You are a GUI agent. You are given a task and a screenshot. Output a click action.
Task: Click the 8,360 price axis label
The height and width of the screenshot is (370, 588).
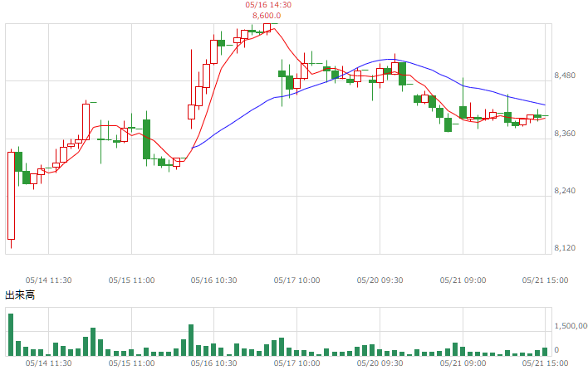pyautogui.click(x=565, y=134)
